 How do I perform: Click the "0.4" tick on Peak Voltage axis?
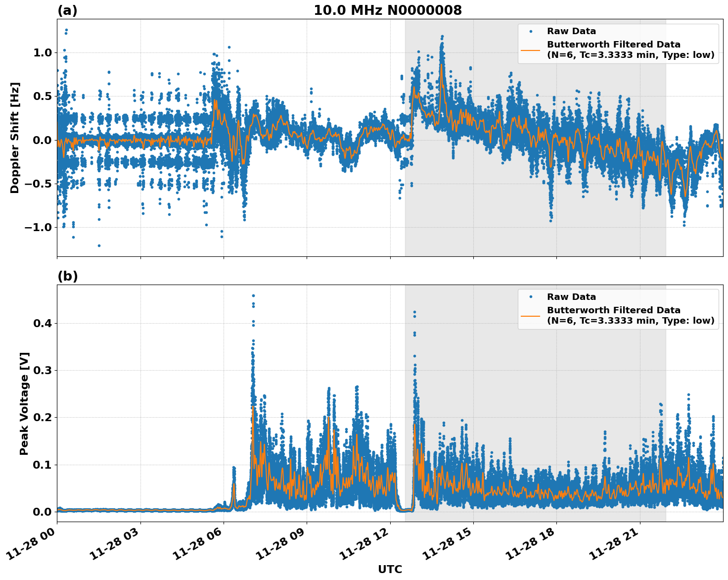[43, 323]
